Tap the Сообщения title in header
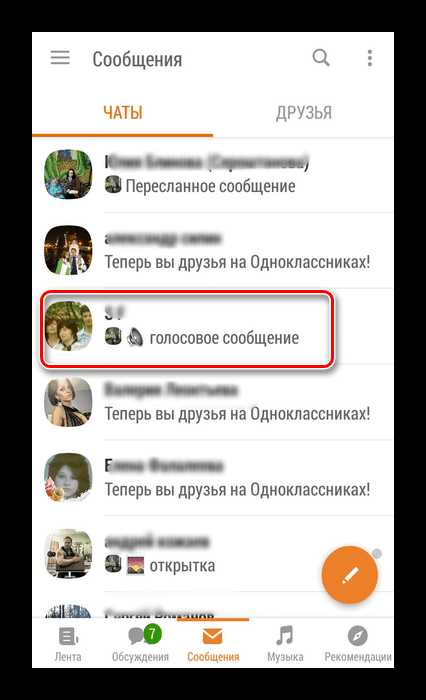 137,59
